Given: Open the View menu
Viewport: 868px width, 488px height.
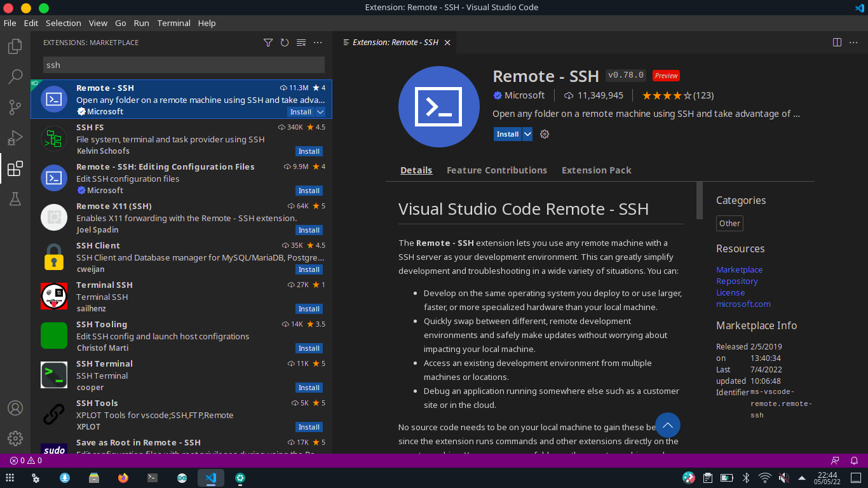Looking at the screenshot, I should click(x=98, y=23).
